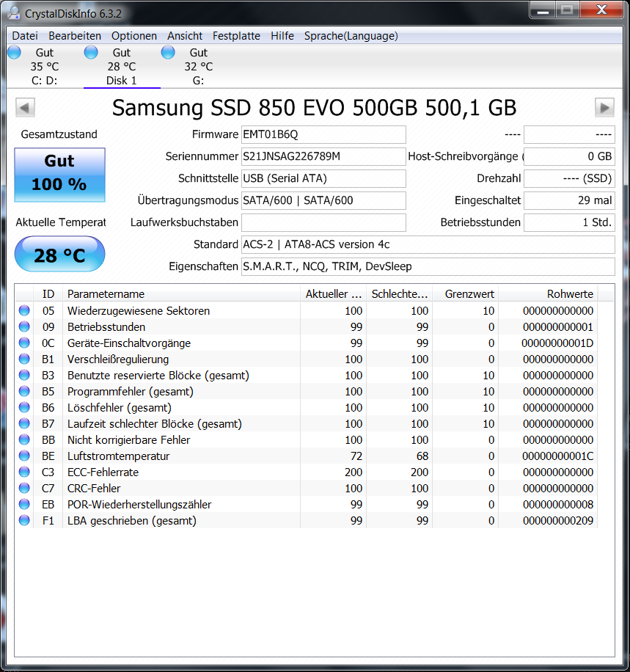The image size is (630, 672).
Task: Click the blue status orb for G: drive
Action: tap(168, 52)
